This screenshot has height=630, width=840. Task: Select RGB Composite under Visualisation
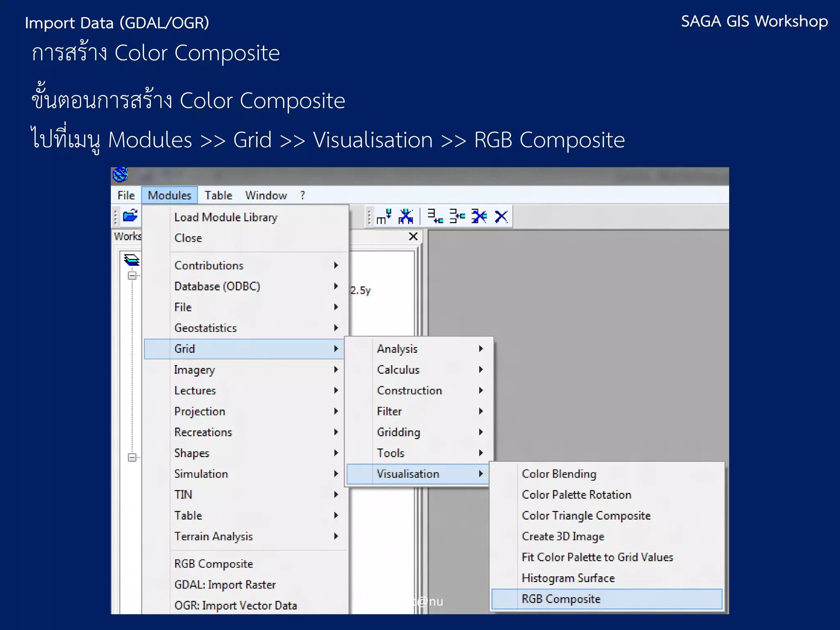point(607,599)
